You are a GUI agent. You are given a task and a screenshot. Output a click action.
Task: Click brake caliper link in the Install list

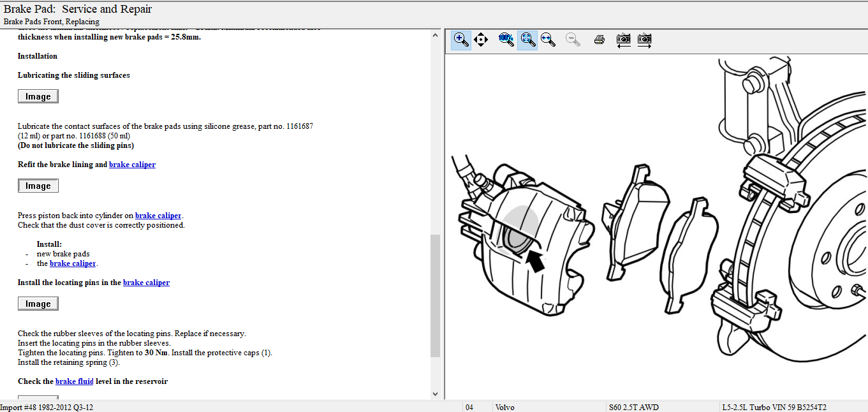[x=73, y=263]
